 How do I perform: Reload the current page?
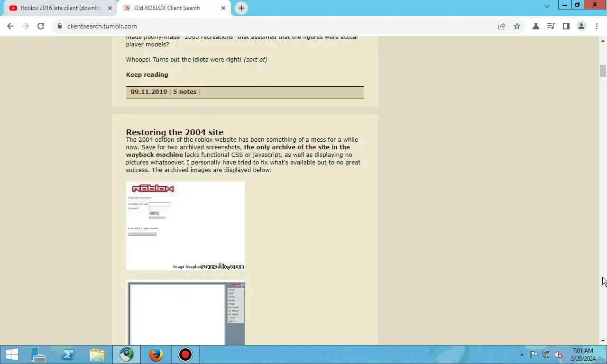click(41, 26)
